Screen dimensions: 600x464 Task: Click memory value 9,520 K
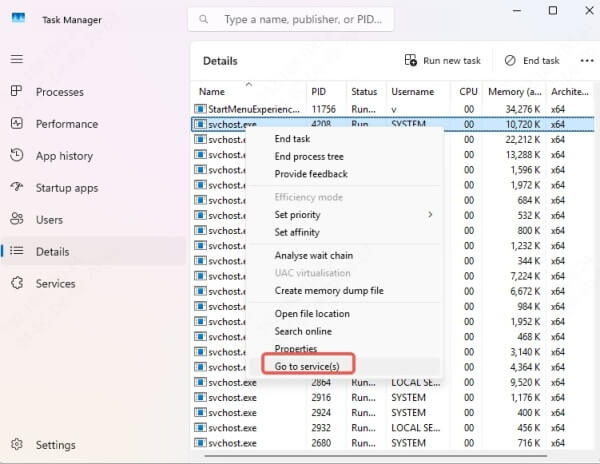point(525,383)
